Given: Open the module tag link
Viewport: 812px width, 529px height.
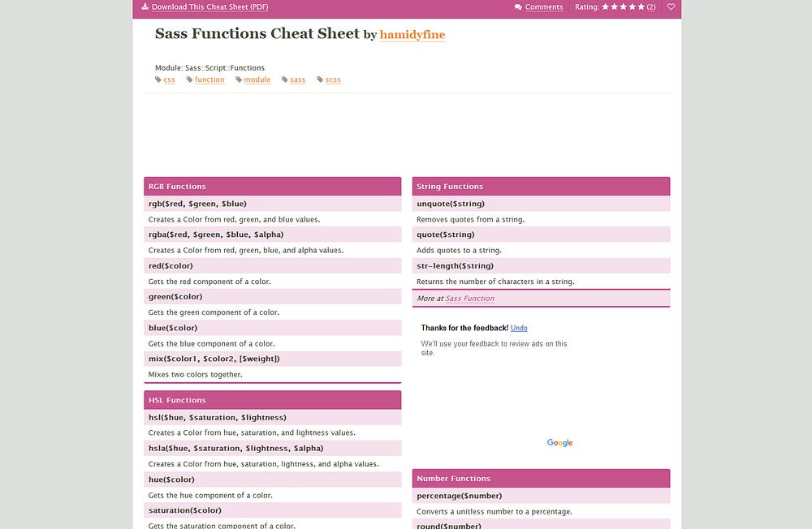Looking at the screenshot, I should tap(257, 80).
